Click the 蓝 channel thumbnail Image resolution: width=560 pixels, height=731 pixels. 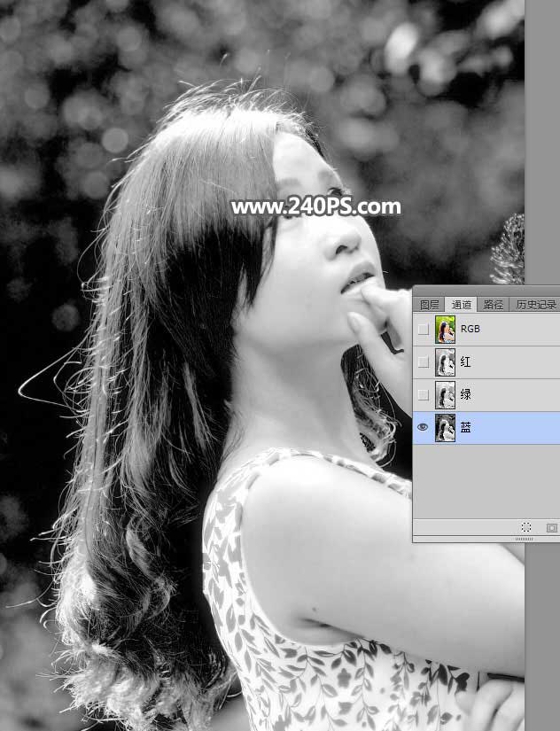tap(445, 427)
